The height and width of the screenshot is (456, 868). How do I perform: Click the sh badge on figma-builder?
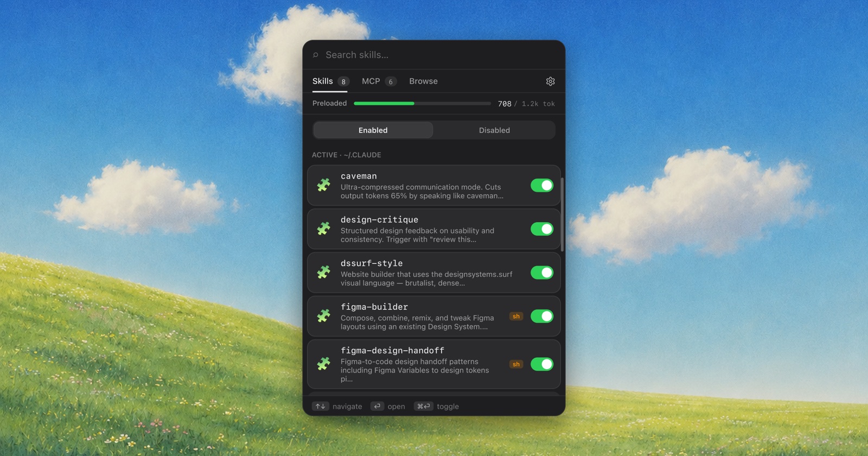coord(516,316)
